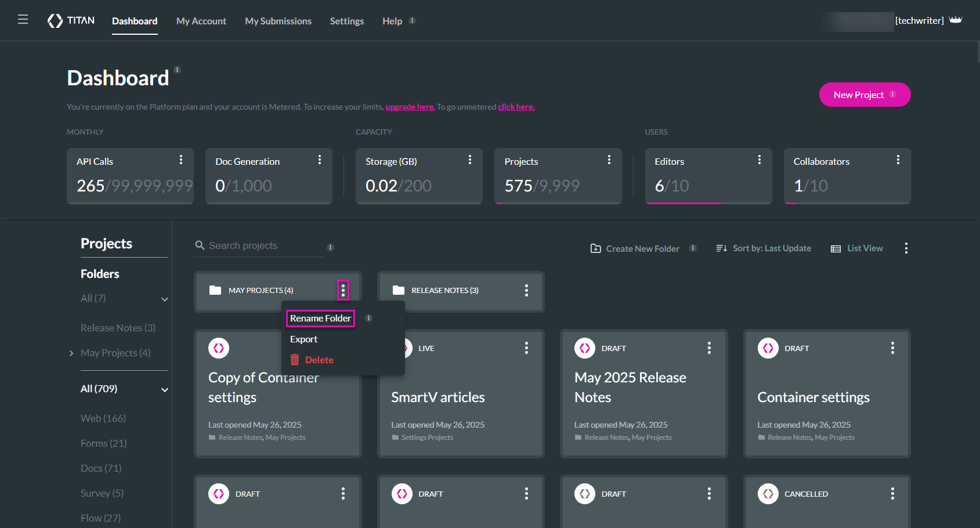Viewport: 980px width, 528px height.
Task: Go to My Submissions tab
Action: (278, 21)
